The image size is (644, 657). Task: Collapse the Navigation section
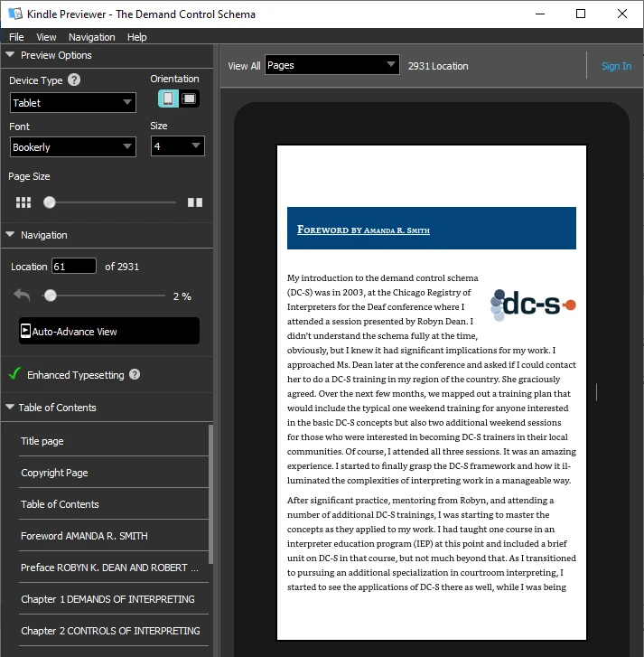pyautogui.click(x=11, y=234)
